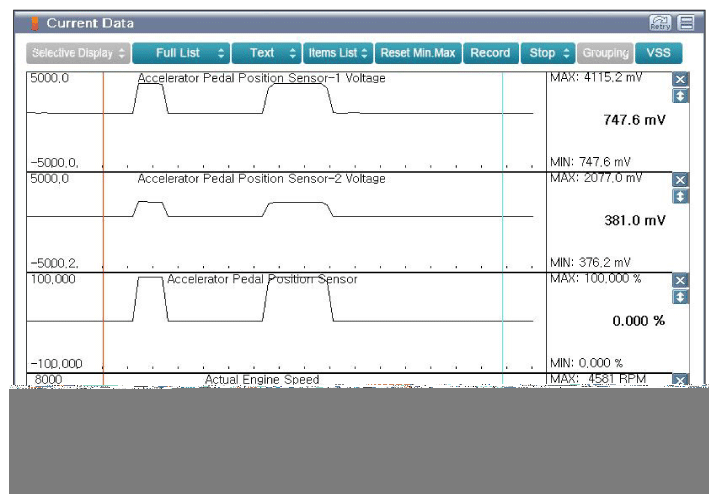Click the Retry icon in title bar

[660, 23]
